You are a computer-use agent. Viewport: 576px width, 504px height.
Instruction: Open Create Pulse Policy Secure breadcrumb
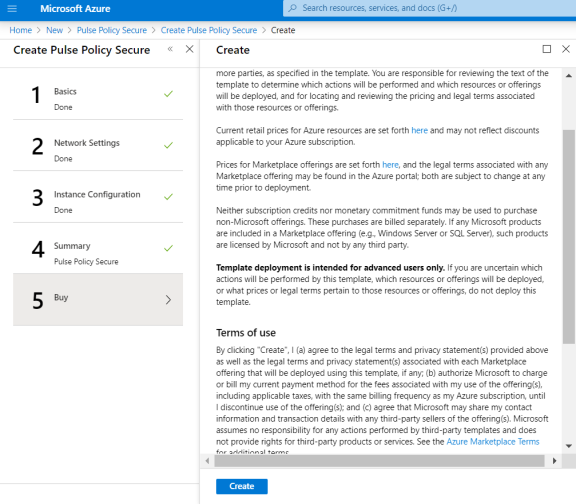[209, 30]
